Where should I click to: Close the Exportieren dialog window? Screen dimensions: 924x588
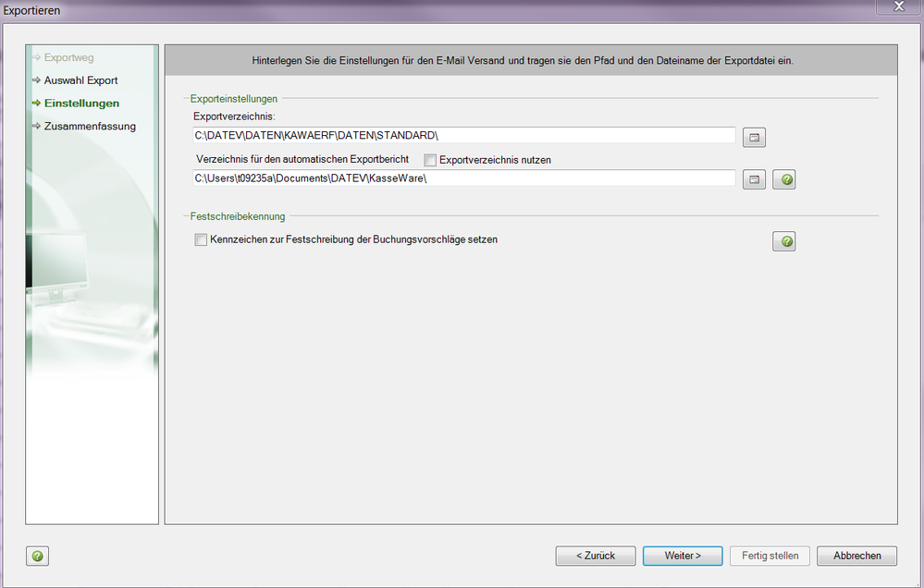899,7
